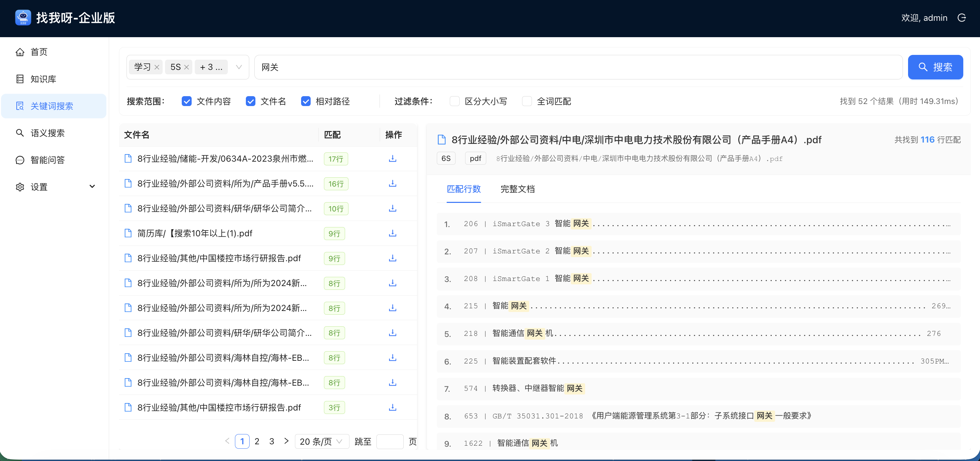980x461 pixels.
Task: Click the logout icon in header
Action: (x=962, y=17)
